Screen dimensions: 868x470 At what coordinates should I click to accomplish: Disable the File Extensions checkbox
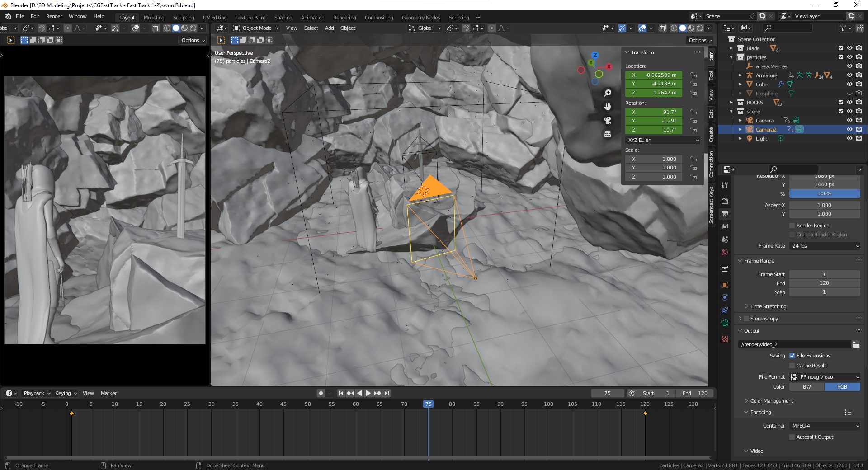point(792,356)
